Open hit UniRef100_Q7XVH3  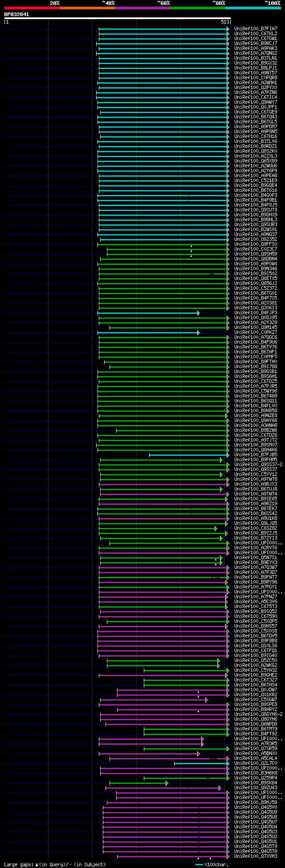coord(256,856)
